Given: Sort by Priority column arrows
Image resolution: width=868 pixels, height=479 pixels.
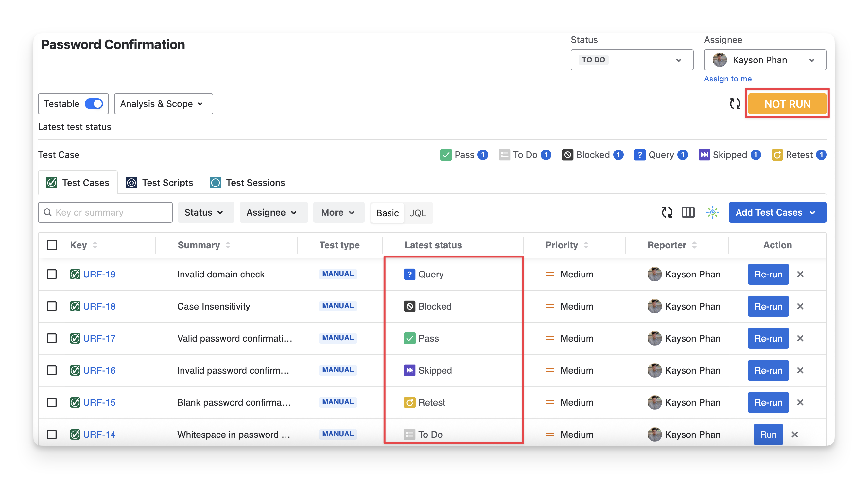Looking at the screenshot, I should coord(586,245).
